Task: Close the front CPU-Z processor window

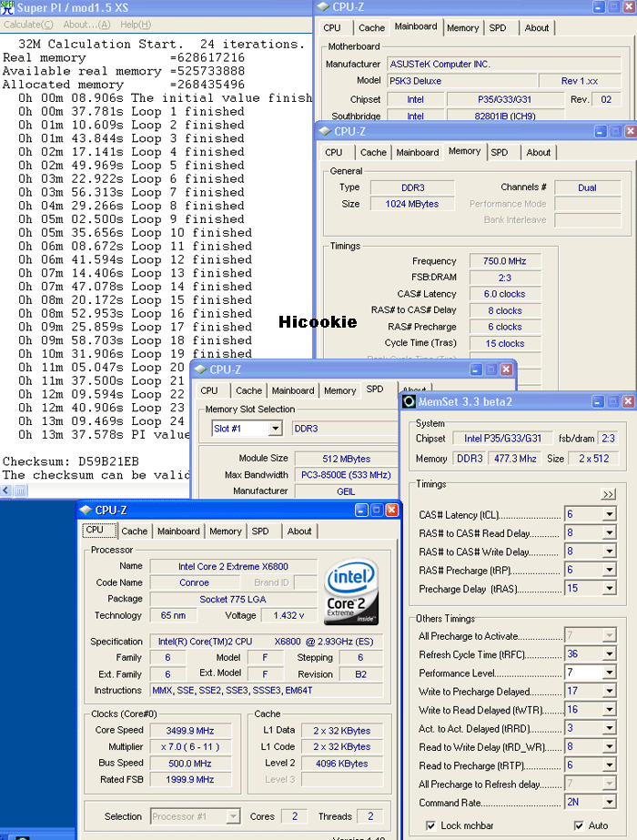Action: pyautogui.click(x=392, y=510)
